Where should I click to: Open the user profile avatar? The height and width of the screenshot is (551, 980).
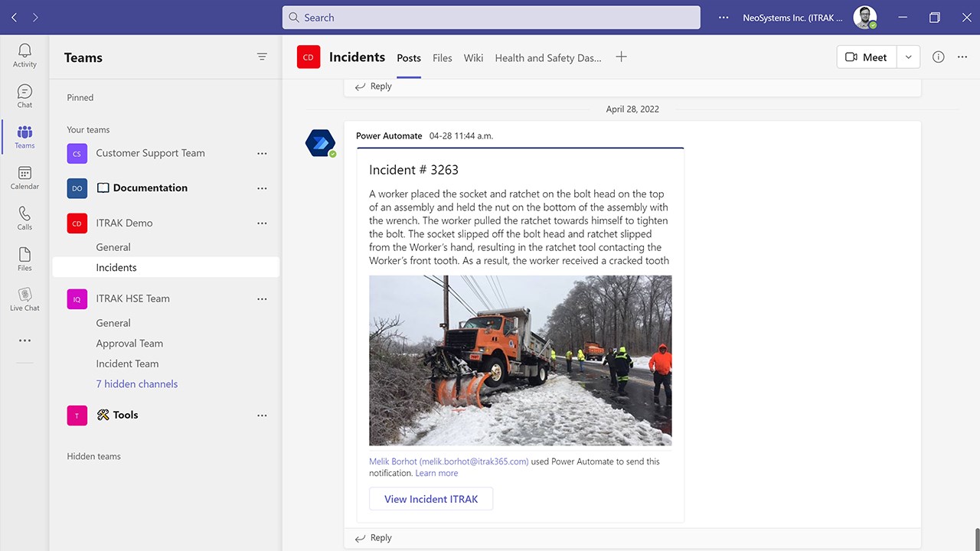tap(865, 17)
